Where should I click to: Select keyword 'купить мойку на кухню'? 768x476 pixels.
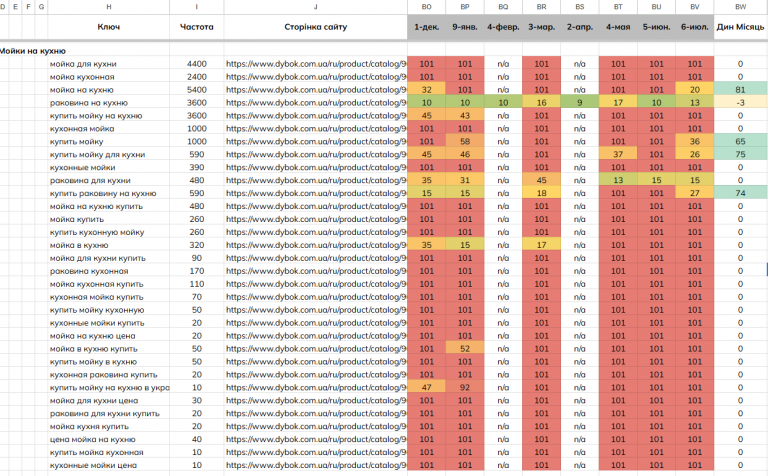click(x=96, y=116)
